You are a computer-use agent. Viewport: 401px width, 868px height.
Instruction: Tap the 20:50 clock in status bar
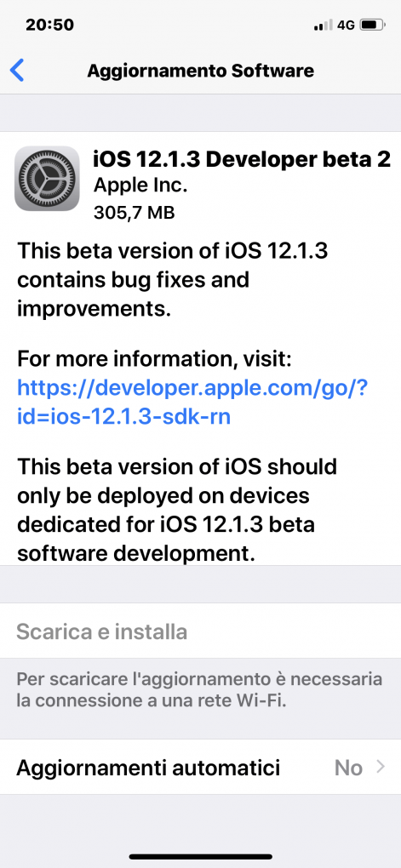[50, 25]
